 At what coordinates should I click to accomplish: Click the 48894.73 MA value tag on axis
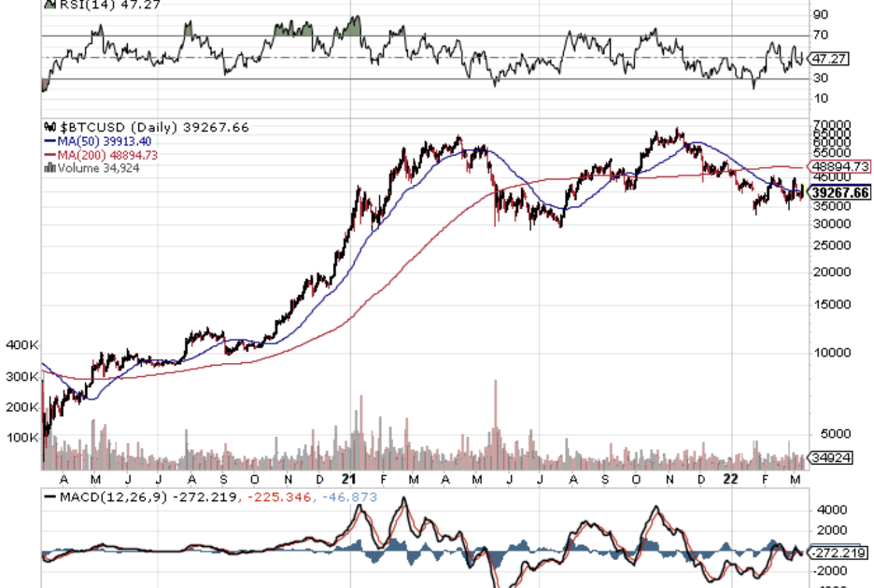click(x=840, y=166)
